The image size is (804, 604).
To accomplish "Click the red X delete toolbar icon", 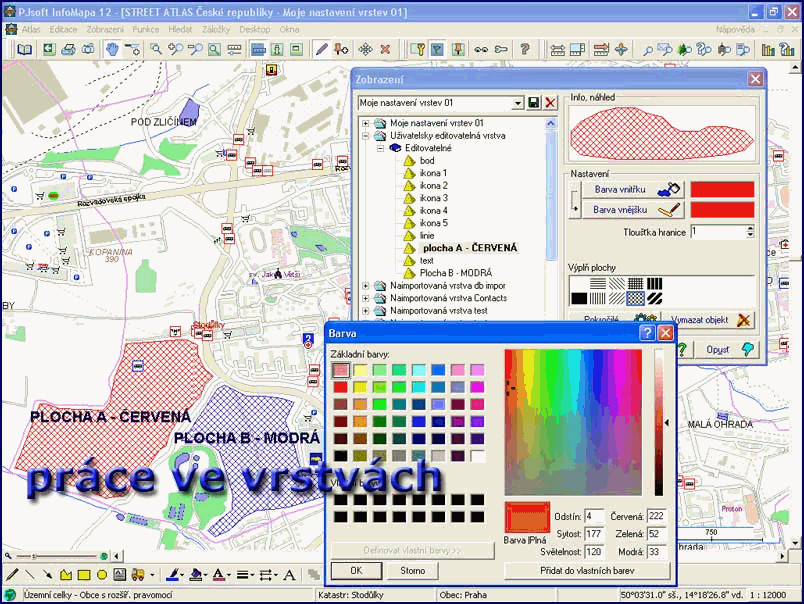I will coord(385,49).
